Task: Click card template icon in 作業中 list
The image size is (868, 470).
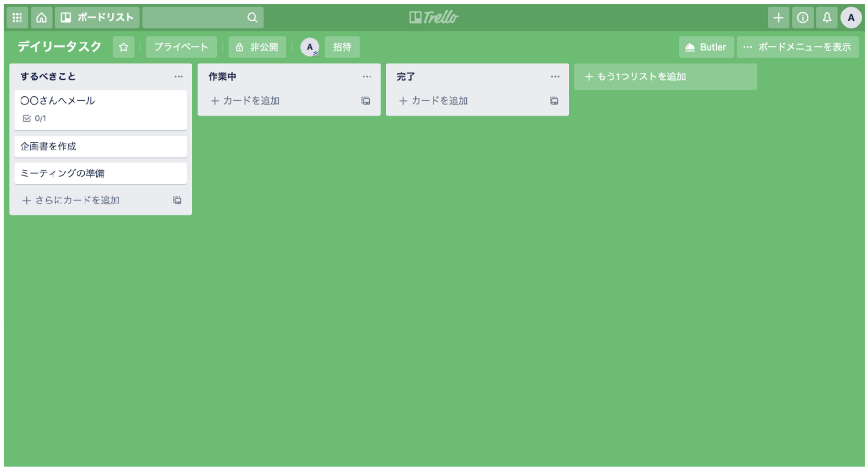Action: pos(365,101)
